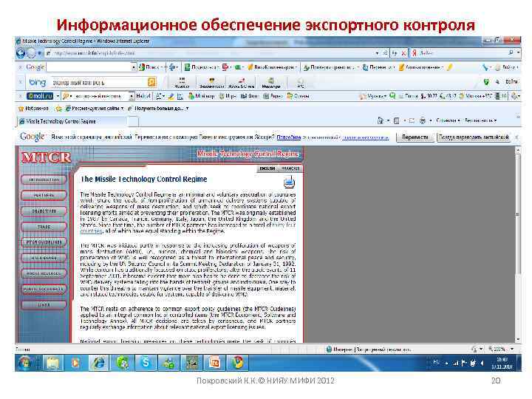Click Всегда переводить английский button
The image size is (532, 399).
(x=474, y=137)
